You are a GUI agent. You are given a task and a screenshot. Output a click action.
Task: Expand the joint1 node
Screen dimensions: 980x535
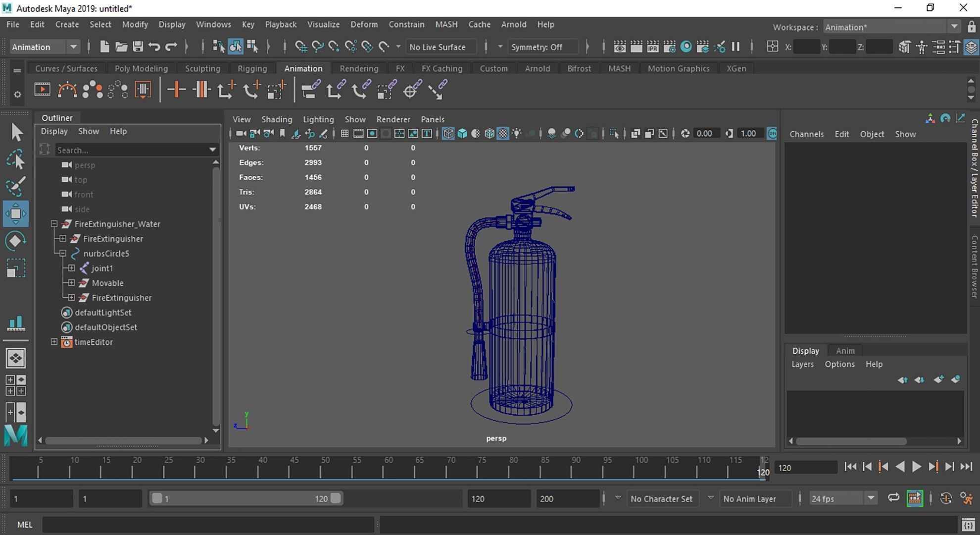pos(71,268)
